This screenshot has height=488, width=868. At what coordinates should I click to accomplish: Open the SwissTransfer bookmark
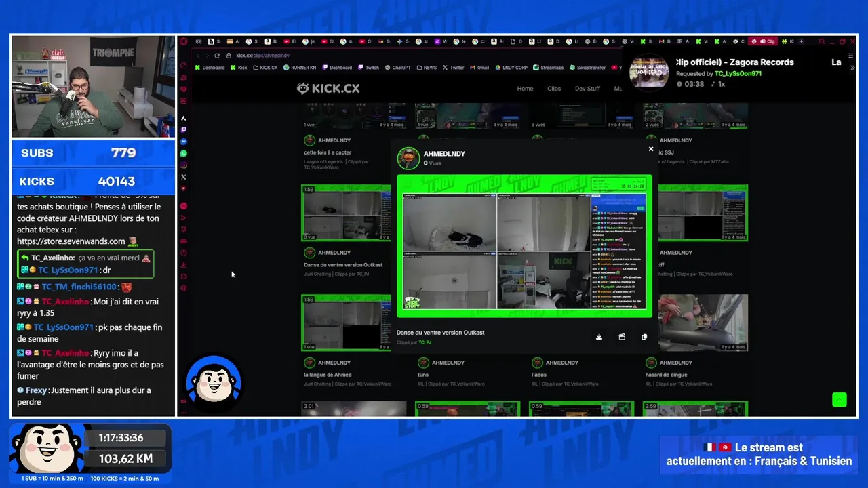(587, 68)
